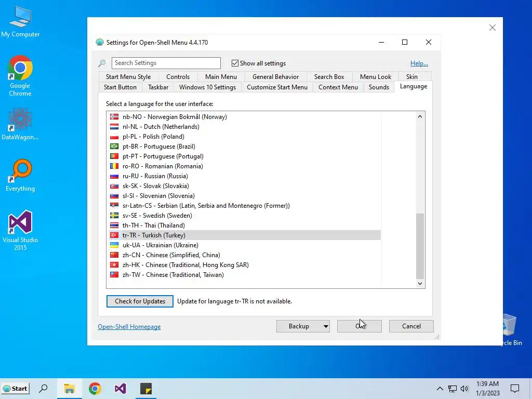Image resolution: width=532 pixels, height=399 pixels.
Task: Open volume control tray icon
Action: (x=464, y=389)
